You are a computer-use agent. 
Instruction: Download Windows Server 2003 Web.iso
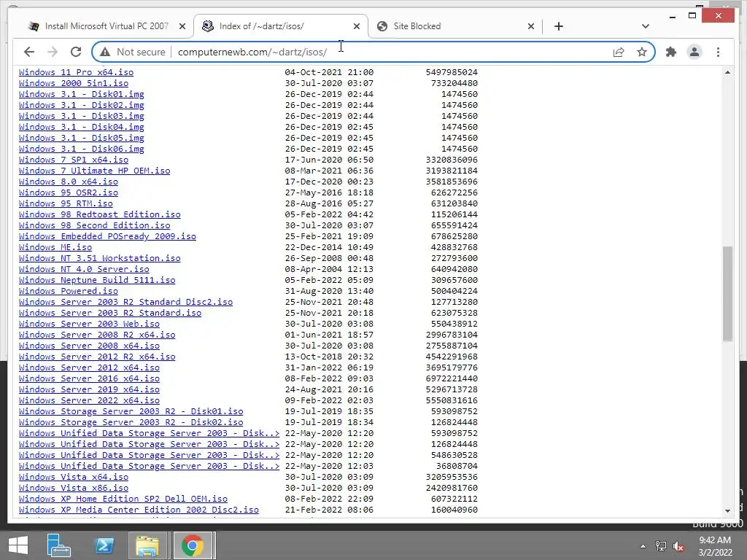tap(89, 324)
